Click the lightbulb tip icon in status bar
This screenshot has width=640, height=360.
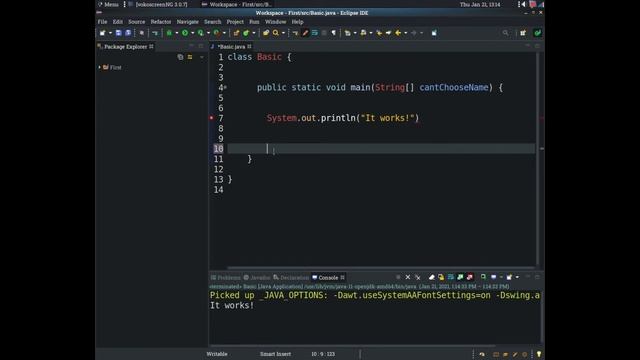tap(539, 354)
